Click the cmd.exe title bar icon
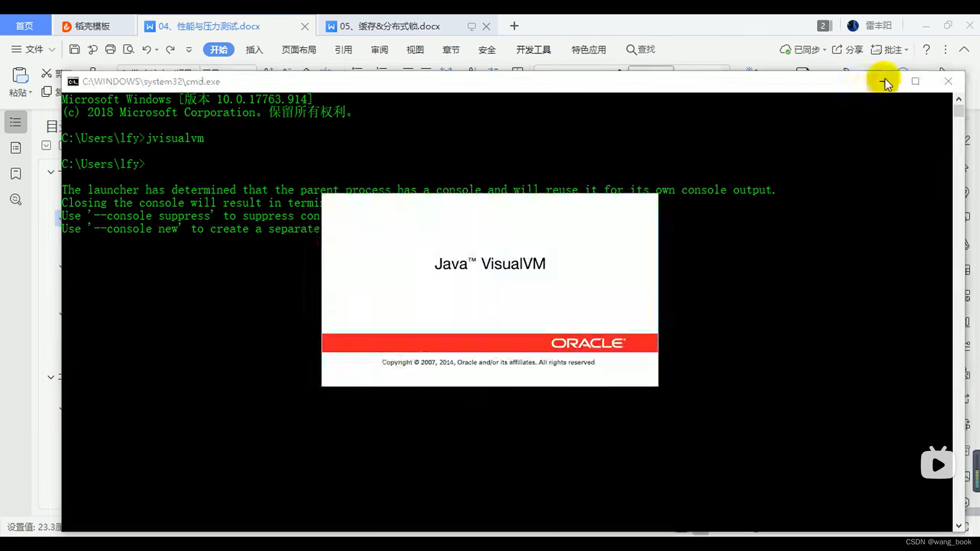Viewport: 980px width, 551px height. (x=73, y=82)
